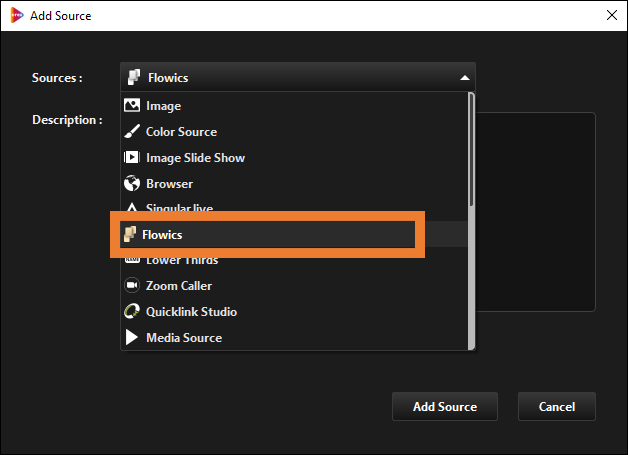Select Image Slide Show option
Screen dimensions: 628x455
(x=294, y=157)
